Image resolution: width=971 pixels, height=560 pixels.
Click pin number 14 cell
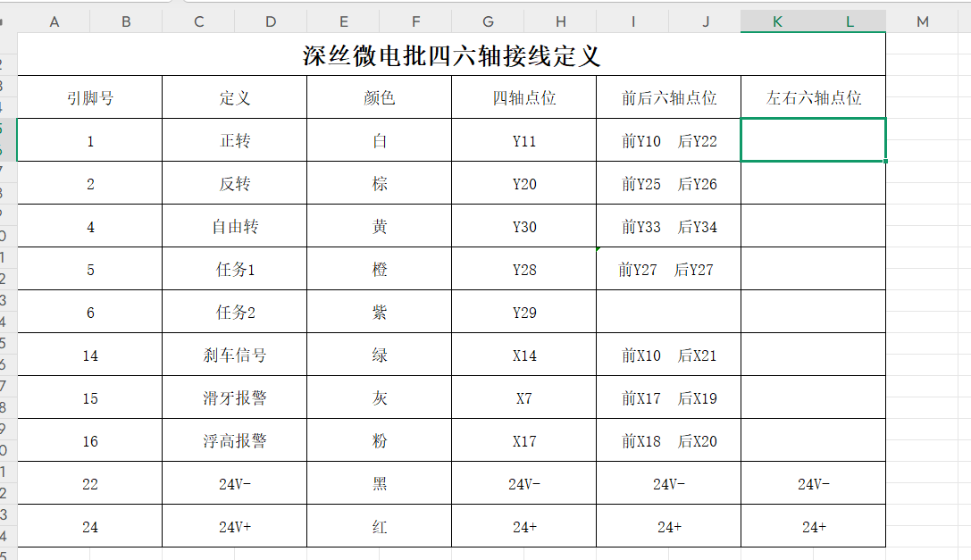pos(90,355)
